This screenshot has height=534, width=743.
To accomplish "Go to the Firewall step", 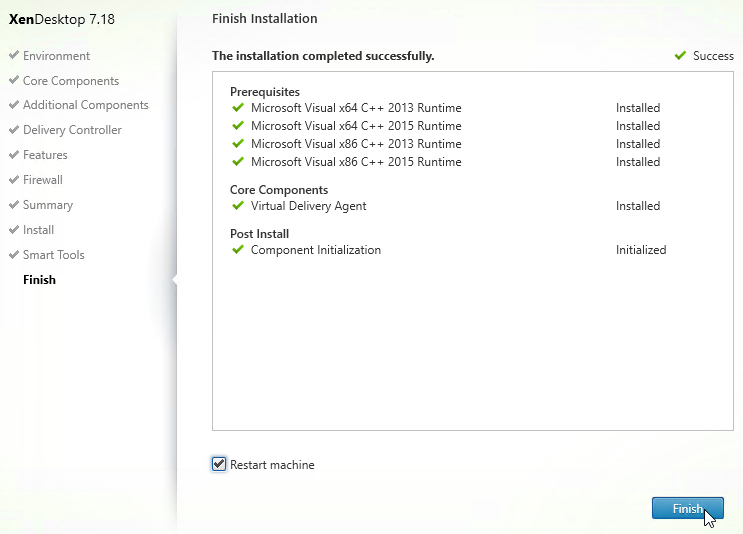I will click(43, 180).
